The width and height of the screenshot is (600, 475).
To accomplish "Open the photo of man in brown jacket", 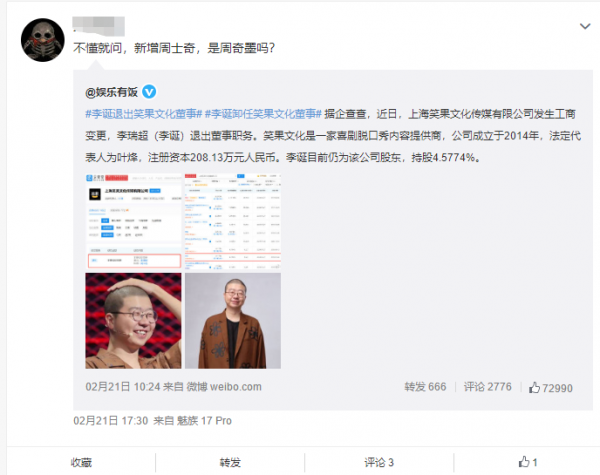I will click(233, 321).
